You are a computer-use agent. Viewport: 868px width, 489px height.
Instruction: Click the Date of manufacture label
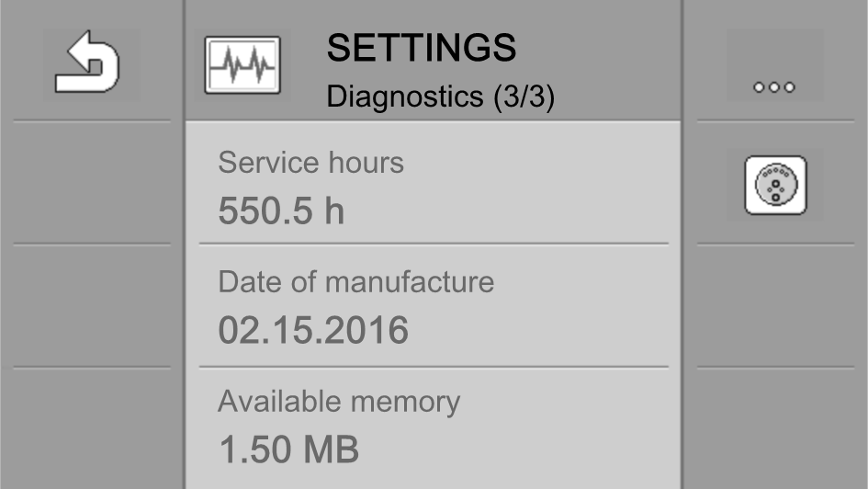click(x=355, y=281)
